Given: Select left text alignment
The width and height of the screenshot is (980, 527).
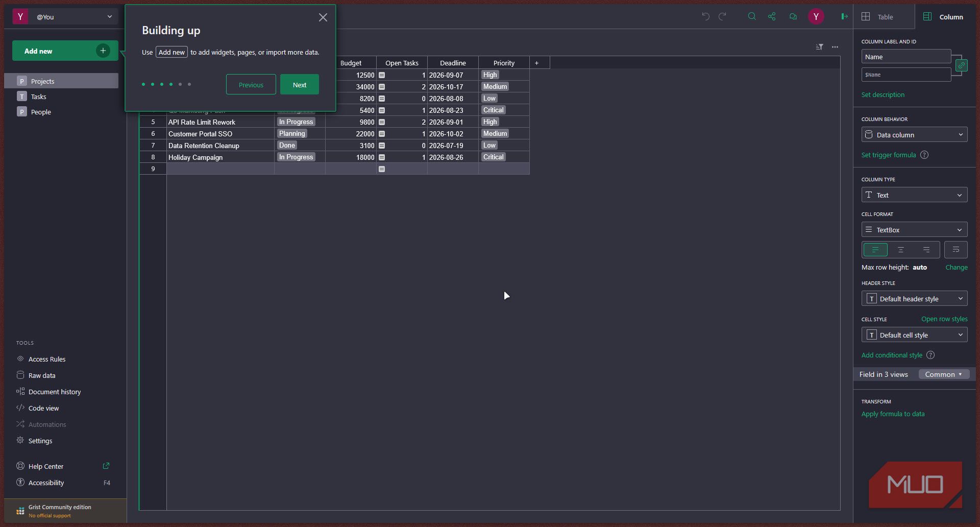Looking at the screenshot, I should pos(875,250).
